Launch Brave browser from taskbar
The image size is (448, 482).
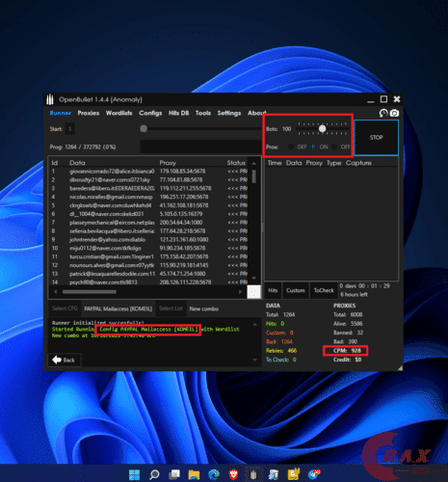point(234,474)
